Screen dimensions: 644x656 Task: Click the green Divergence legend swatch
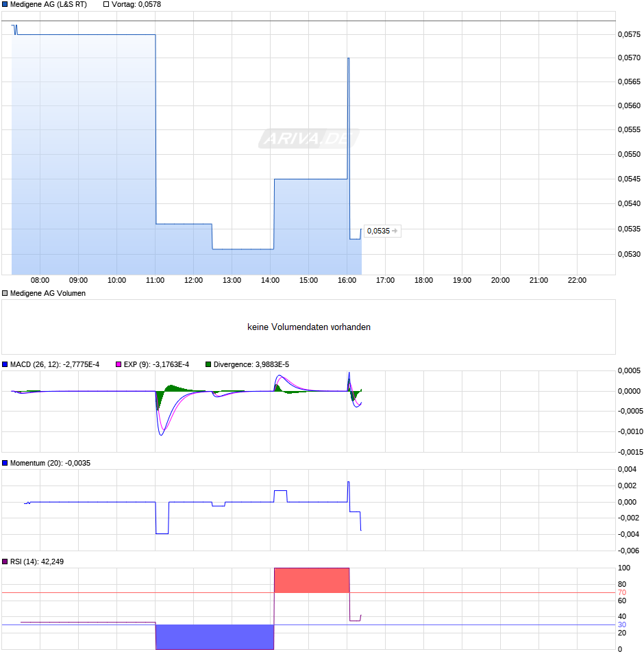click(208, 364)
